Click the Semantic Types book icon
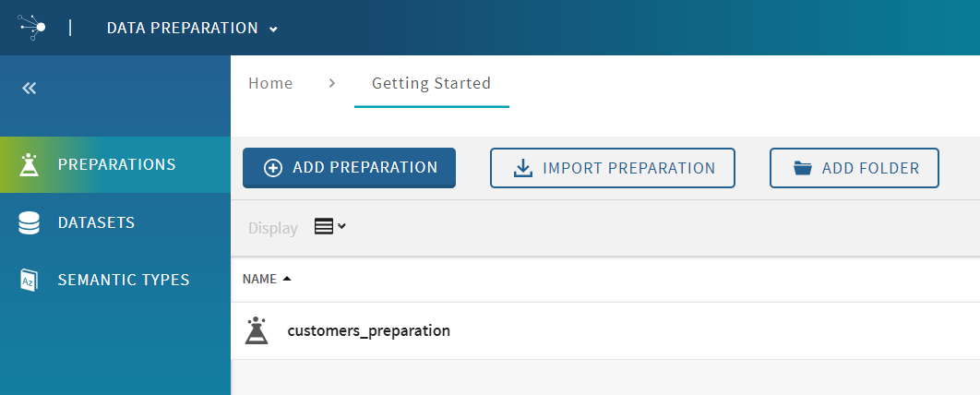The width and height of the screenshot is (980, 395). coord(30,281)
